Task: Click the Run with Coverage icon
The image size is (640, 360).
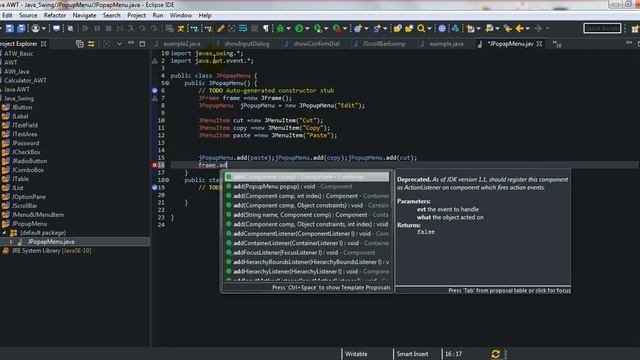Action: coord(318,29)
